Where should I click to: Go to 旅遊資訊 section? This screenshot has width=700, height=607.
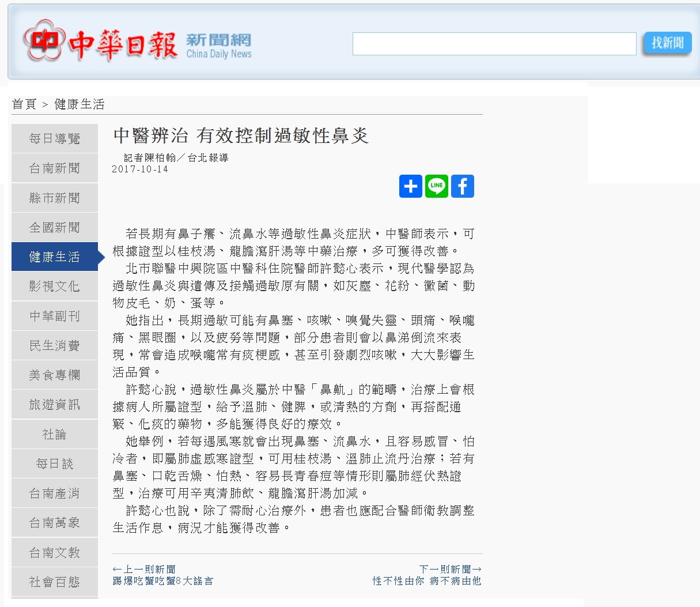pos(55,405)
